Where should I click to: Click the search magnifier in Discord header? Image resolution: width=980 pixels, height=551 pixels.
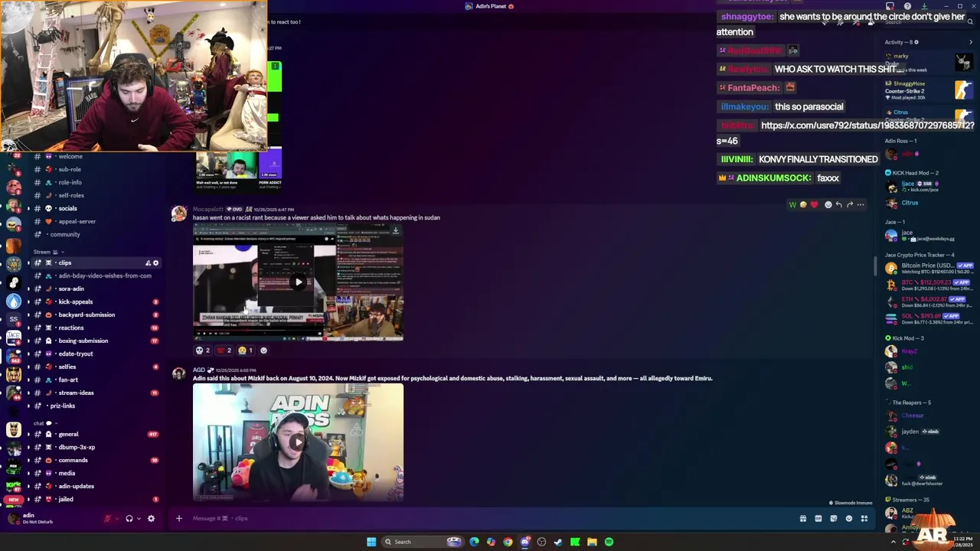point(969,22)
